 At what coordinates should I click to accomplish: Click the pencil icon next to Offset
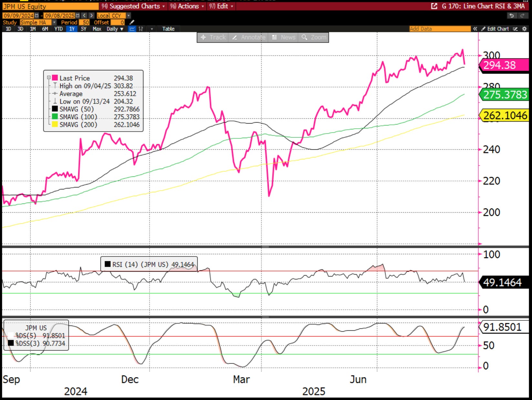tap(132, 22)
